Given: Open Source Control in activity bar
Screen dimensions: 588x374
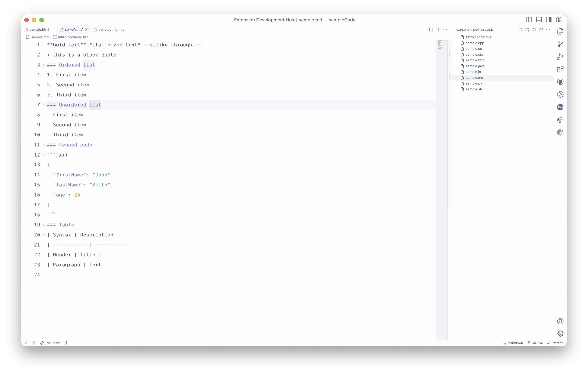Looking at the screenshot, I should point(560,44).
